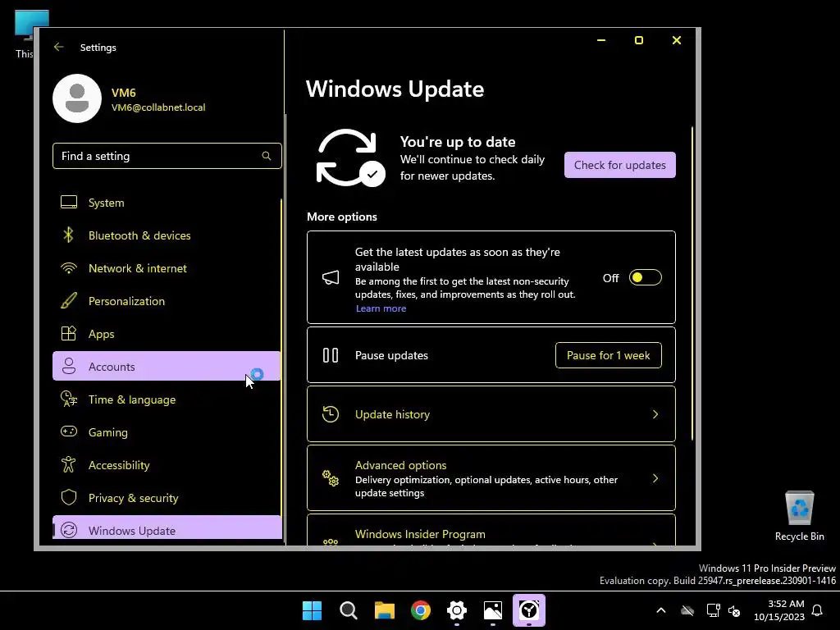This screenshot has height=630, width=840.
Task: Expand Update history chevron
Action: tap(655, 414)
